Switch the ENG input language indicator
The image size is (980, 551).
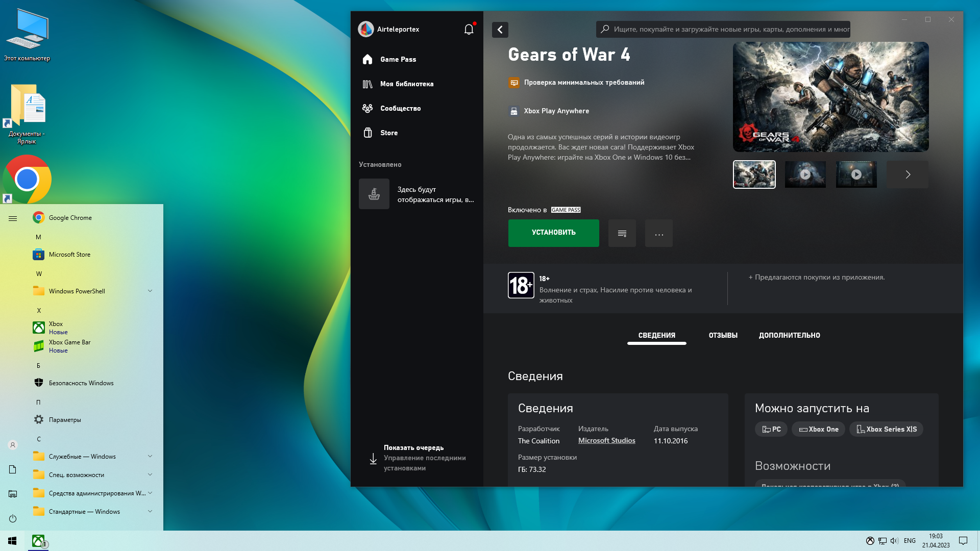point(910,541)
